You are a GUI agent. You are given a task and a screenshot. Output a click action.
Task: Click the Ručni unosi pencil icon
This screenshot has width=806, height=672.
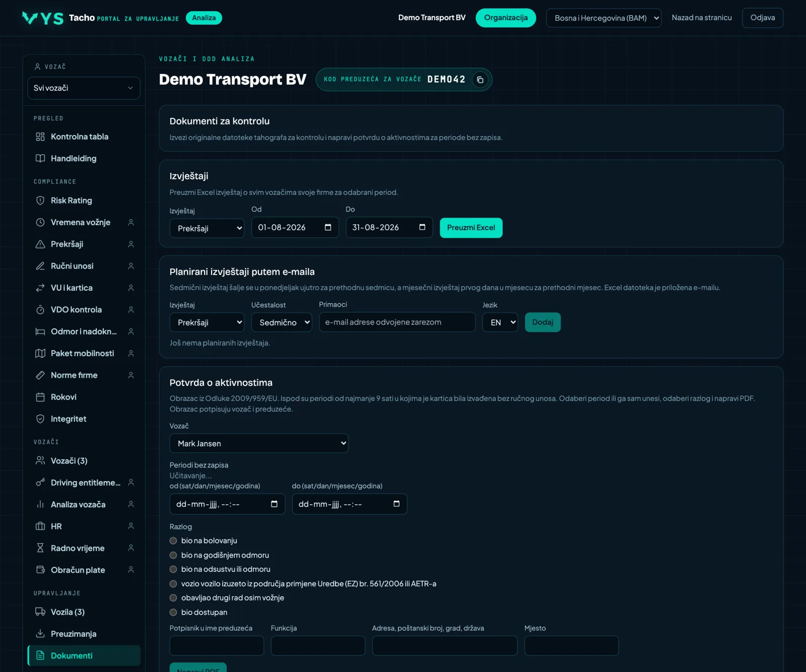pyautogui.click(x=40, y=266)
